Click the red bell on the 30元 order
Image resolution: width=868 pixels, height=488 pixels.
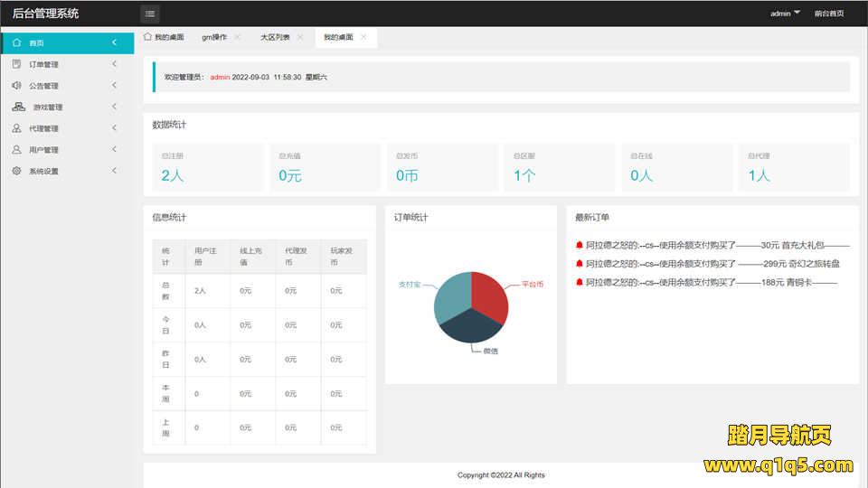point(579,245)
